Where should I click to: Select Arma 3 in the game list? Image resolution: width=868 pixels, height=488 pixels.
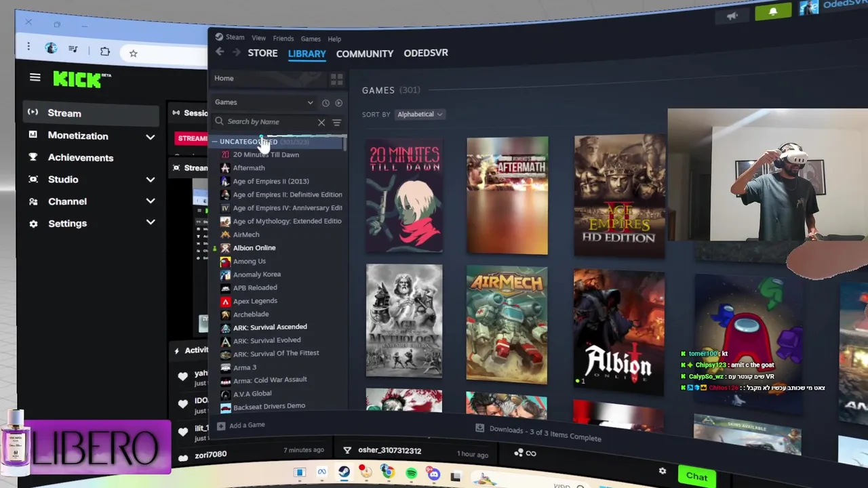(x=245, y=367)
